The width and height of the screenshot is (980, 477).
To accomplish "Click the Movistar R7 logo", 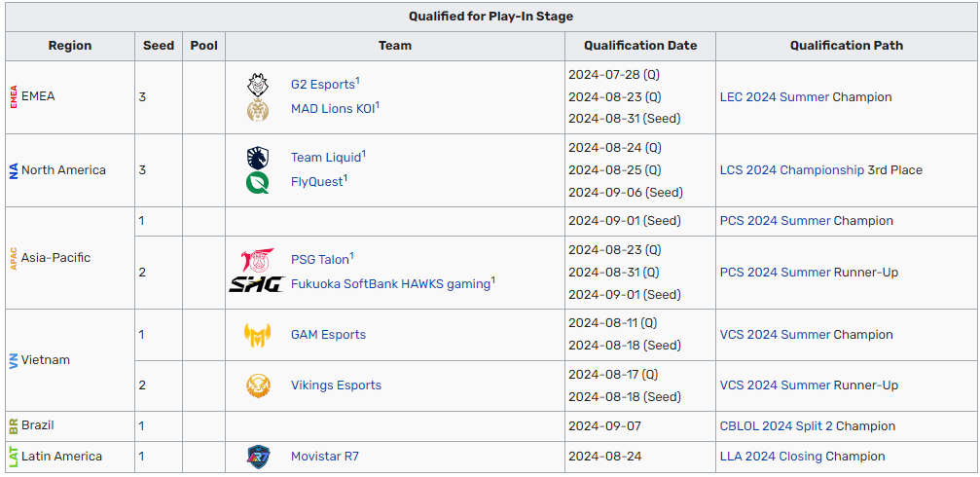I will (x=258, y=457).
